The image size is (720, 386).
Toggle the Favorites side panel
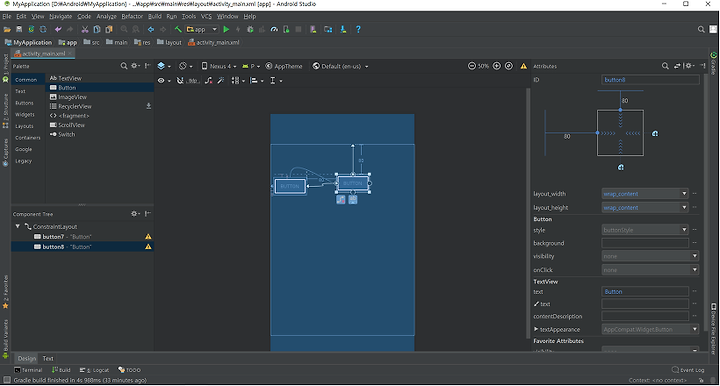coord(6,292)
